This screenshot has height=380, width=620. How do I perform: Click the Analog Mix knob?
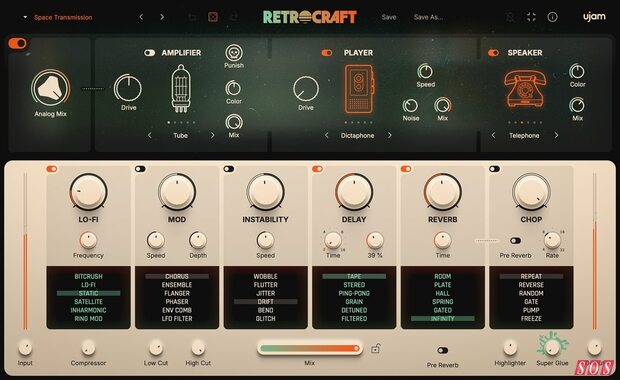(51, 89)
